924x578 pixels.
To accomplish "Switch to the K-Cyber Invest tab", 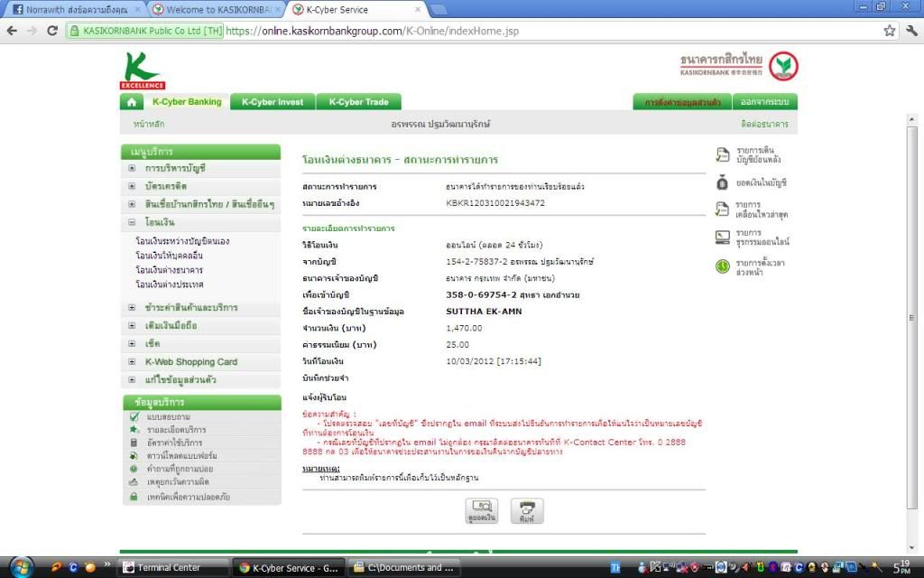I will (272, 102).
